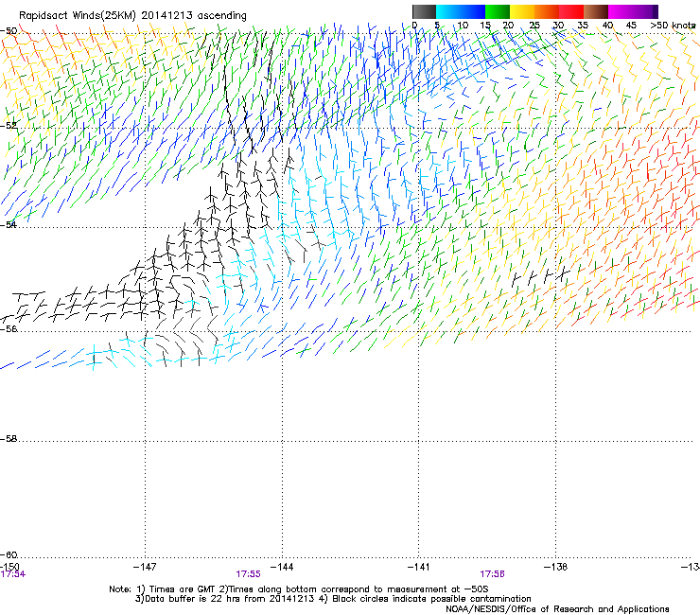Click the legend label '25'
The image size is (700, 615).
point(534,26)
